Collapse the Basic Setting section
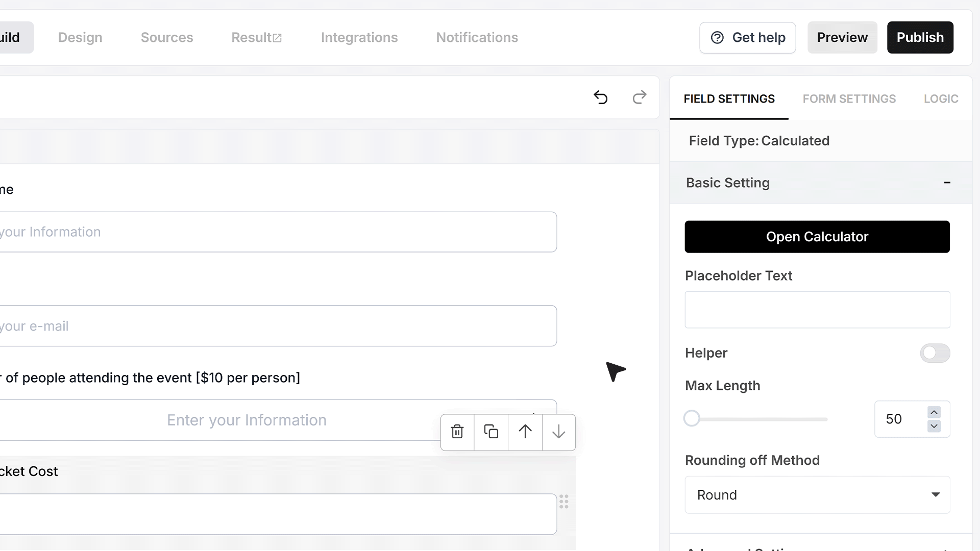 coord(947,183)
